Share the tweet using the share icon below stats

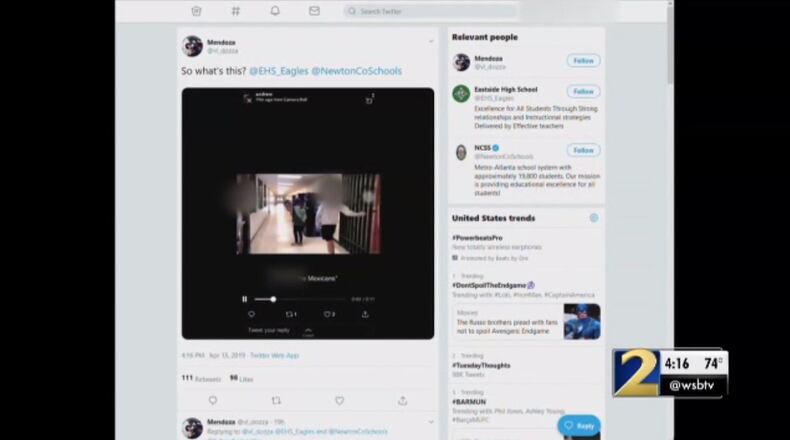402,401
